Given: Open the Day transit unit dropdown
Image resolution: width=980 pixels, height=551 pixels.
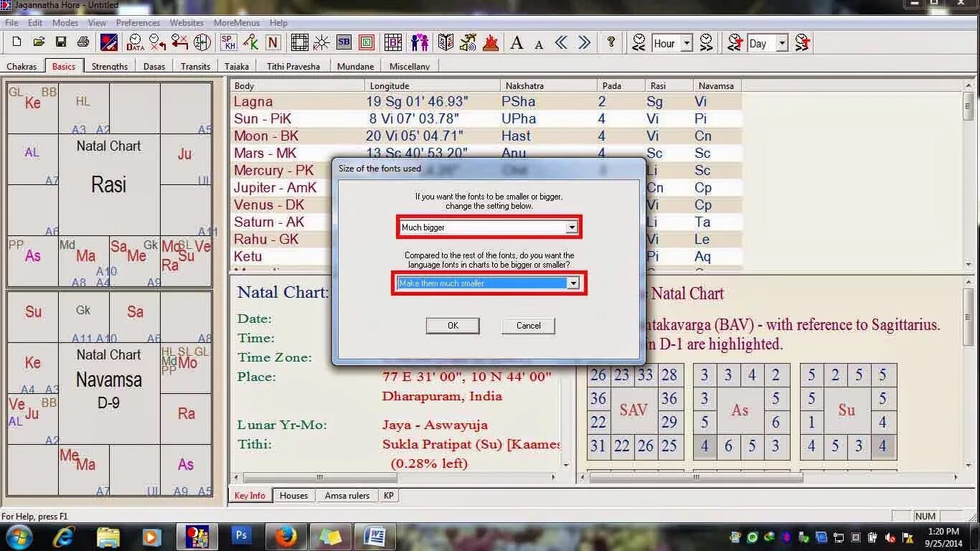Looking at the screenshot, I should pos(782,44).
